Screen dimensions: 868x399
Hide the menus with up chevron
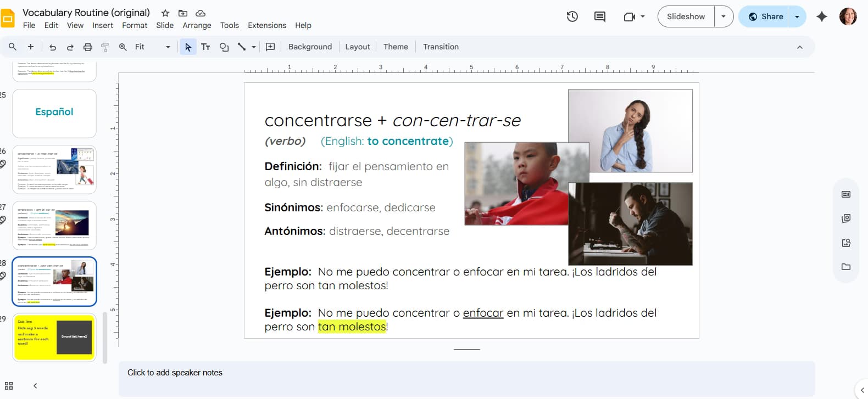click(800, 47)
